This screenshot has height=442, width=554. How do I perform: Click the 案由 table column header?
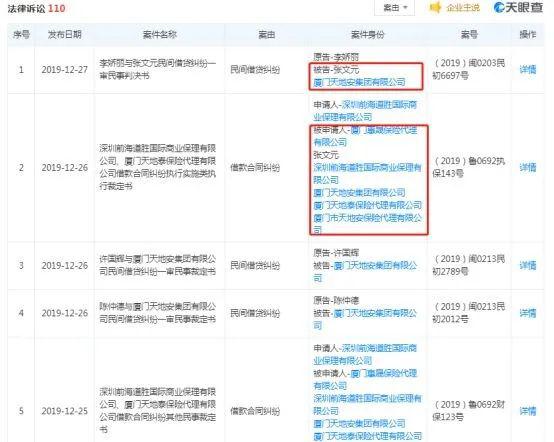click(266, 35)
